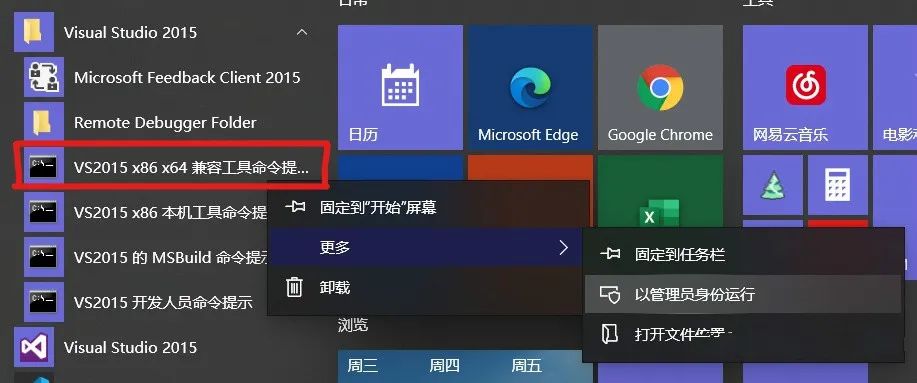Click the 浏览 group heading
The height and width of the screenshot is (383, 917).
pos(353,325)
